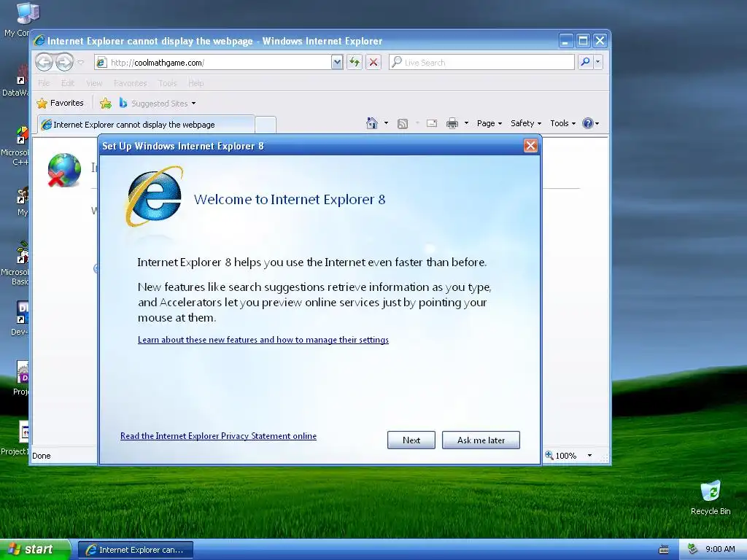Click the Live Search input box
Viewport: 747px width, 560px height.
tap(481, 63)
